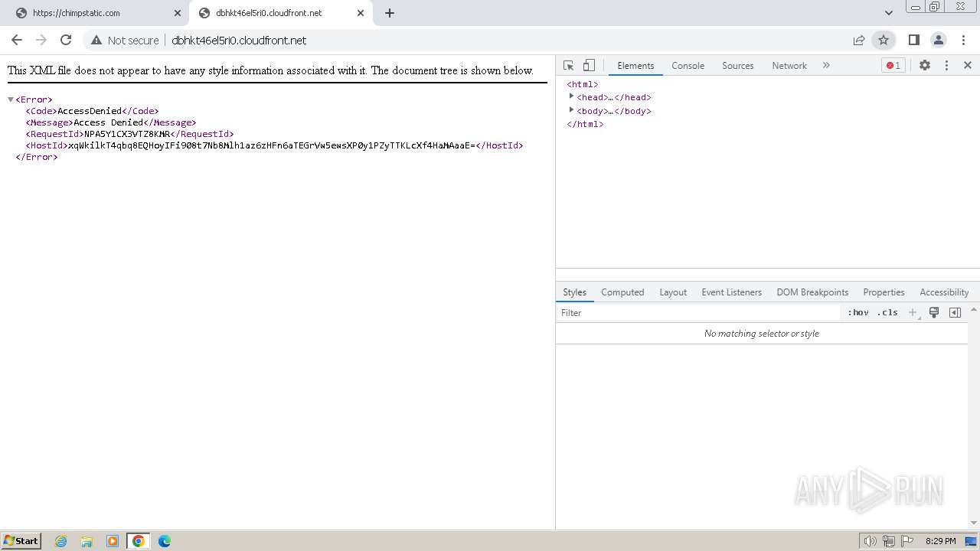The height and width of the screenshot is (551, 980).
Task: Open Microsoft Edge from the taskbar
Action: click(165, 541)
